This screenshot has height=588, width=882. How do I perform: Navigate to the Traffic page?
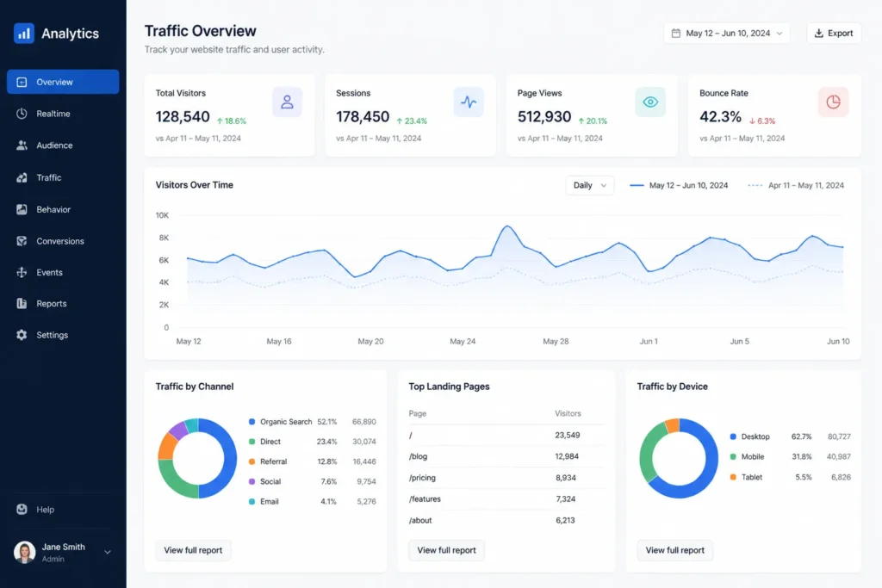point(63,177)
